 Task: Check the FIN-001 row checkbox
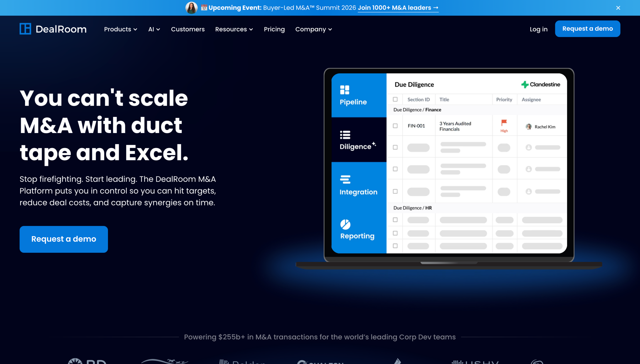[x=395, y=126]
